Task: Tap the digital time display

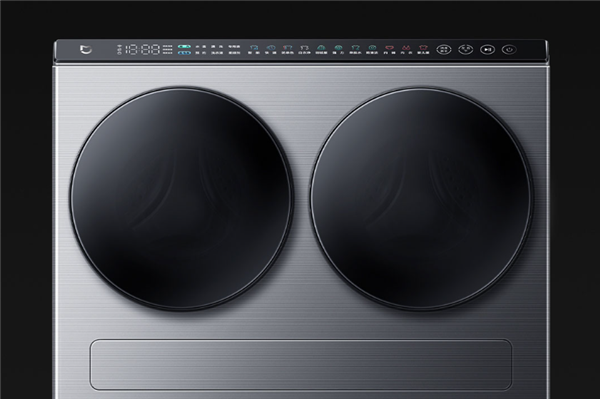Action: [143, 49]
